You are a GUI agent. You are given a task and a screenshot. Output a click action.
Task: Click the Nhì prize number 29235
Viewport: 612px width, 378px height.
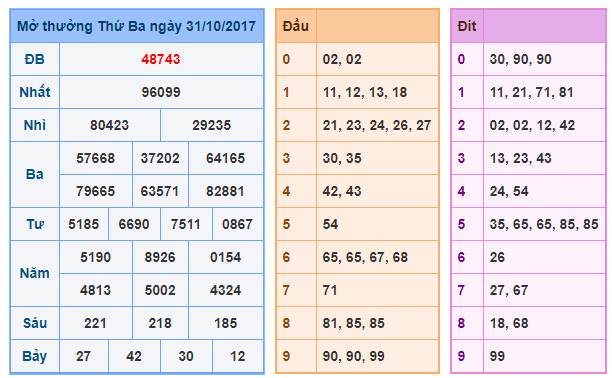212,125
